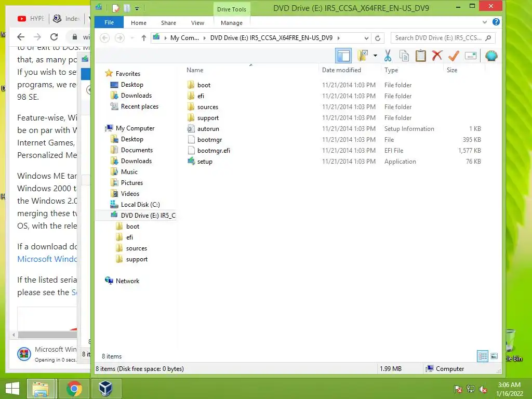Select the bootmgr.efi file

click(x=214, y=150)
